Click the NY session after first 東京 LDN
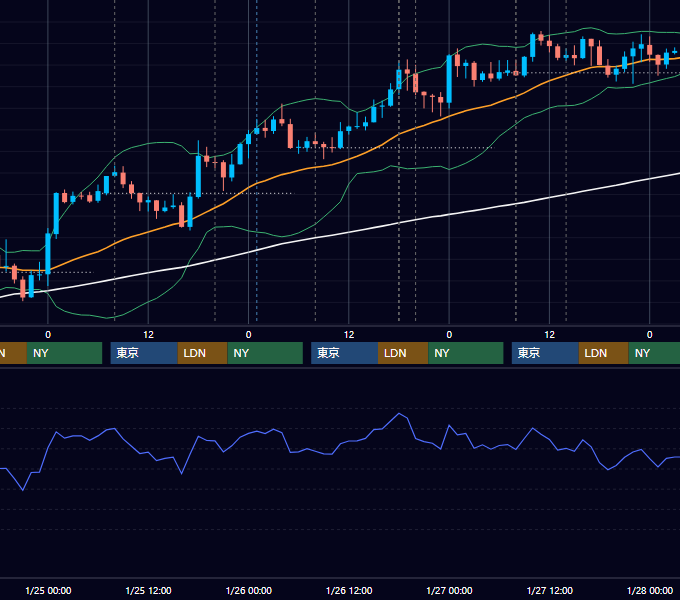This screenshot has height=600, width=680. tap(265, 353)
